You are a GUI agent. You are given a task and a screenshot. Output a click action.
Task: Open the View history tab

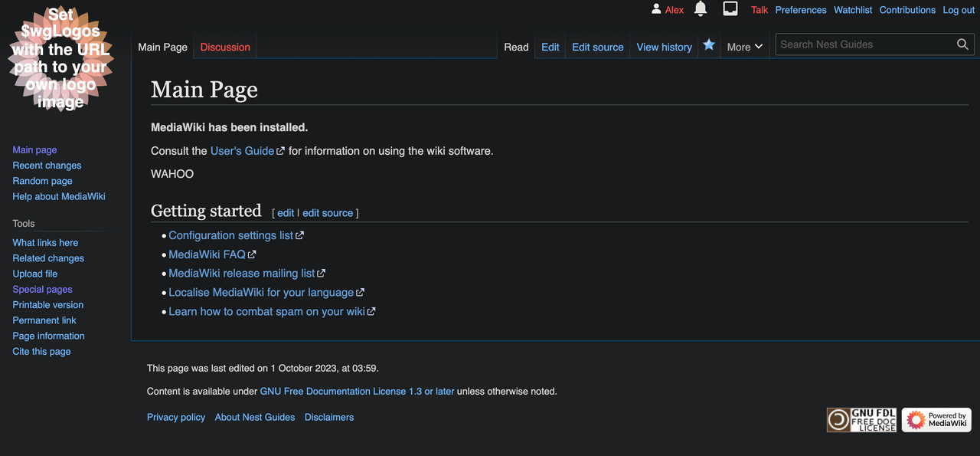(664, 47)
